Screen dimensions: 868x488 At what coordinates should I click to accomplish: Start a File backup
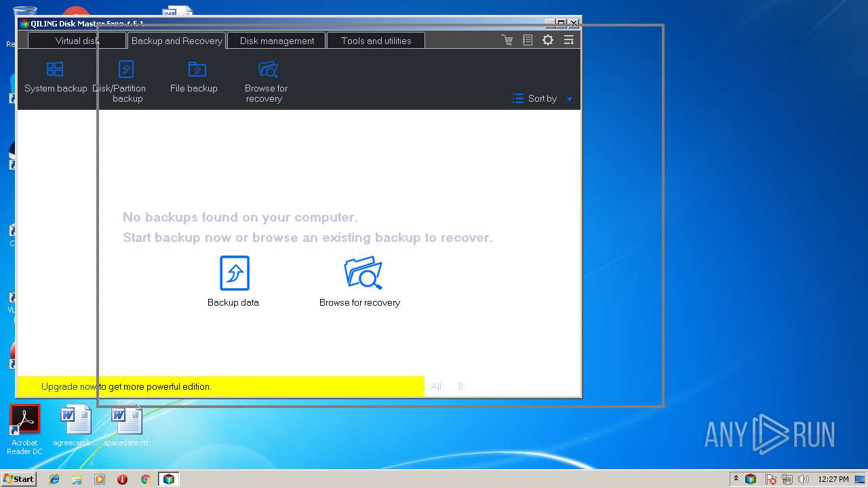pyautogui.click(x=194, y=77)
